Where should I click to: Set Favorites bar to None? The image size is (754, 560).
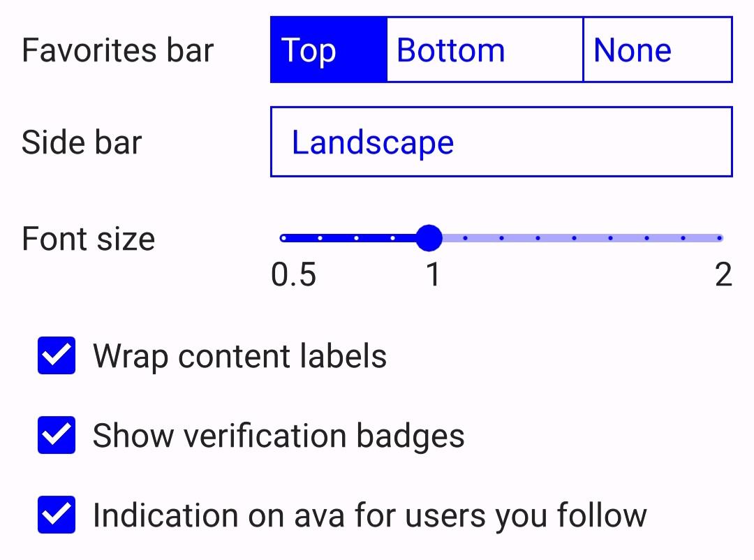click(657, 50)
